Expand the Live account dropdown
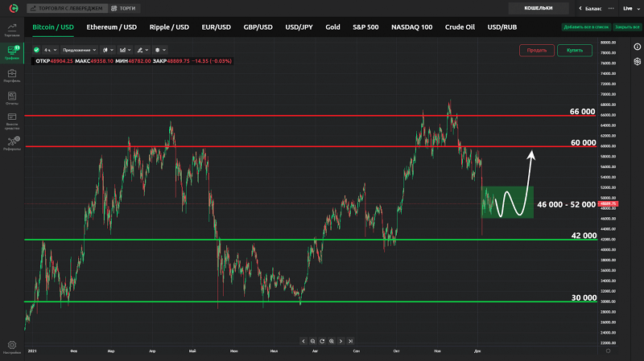Screen dimensions: 644x361 (x=630, y=8)
